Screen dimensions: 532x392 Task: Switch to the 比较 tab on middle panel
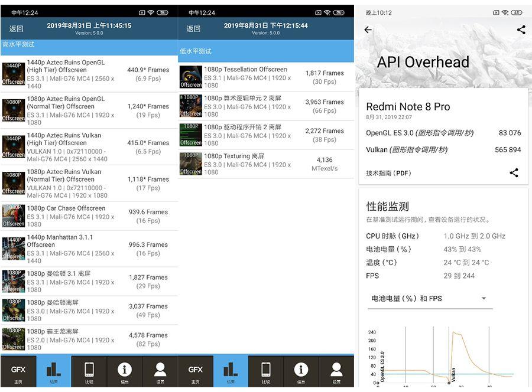pyautogui.click(x=266, y=371)
